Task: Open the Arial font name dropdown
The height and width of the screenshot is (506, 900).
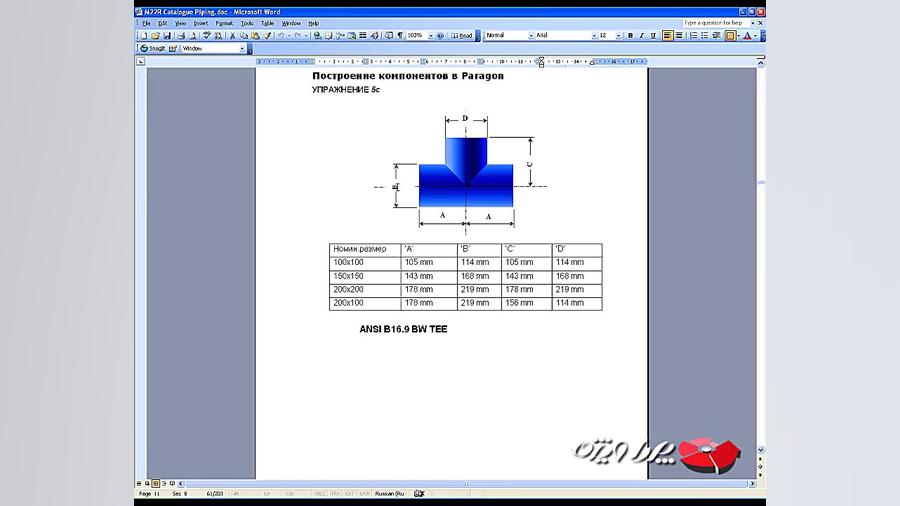Action: pyautogui.click(x=592, y=36)
